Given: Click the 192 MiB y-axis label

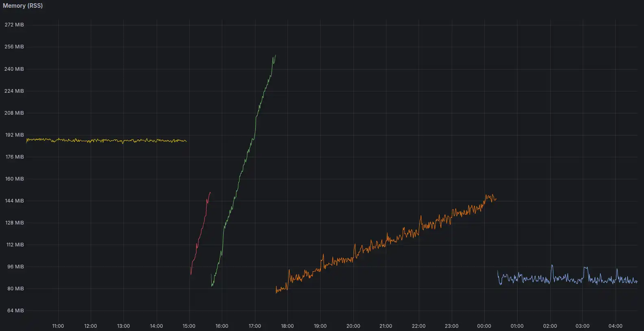Looking at the screenshot, I should [x=14, y=135].
